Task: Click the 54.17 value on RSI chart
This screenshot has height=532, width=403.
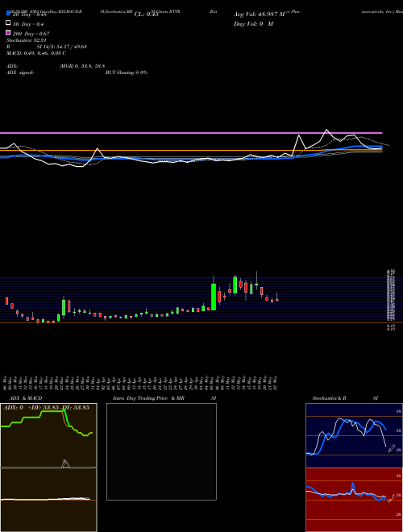Action: click(392, 498)
